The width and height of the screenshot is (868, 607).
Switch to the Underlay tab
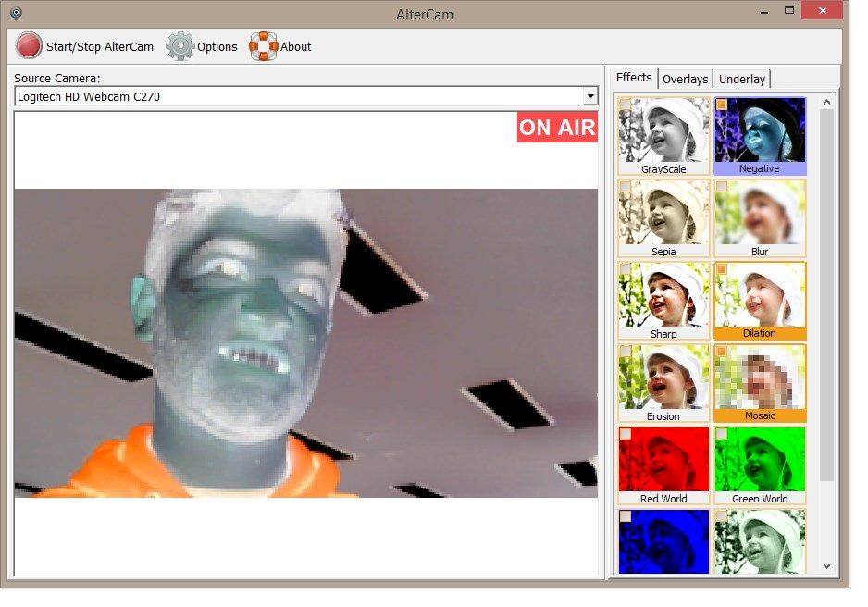[x=742, y=80]
